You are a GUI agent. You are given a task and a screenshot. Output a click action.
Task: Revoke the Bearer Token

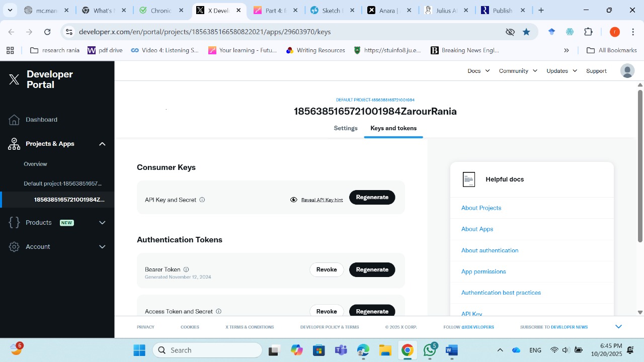point(327,269)
